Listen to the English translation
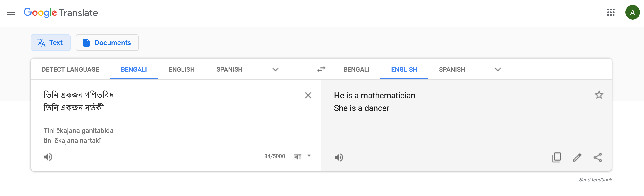This screenshot has width=644, height=196. (339, 157)
